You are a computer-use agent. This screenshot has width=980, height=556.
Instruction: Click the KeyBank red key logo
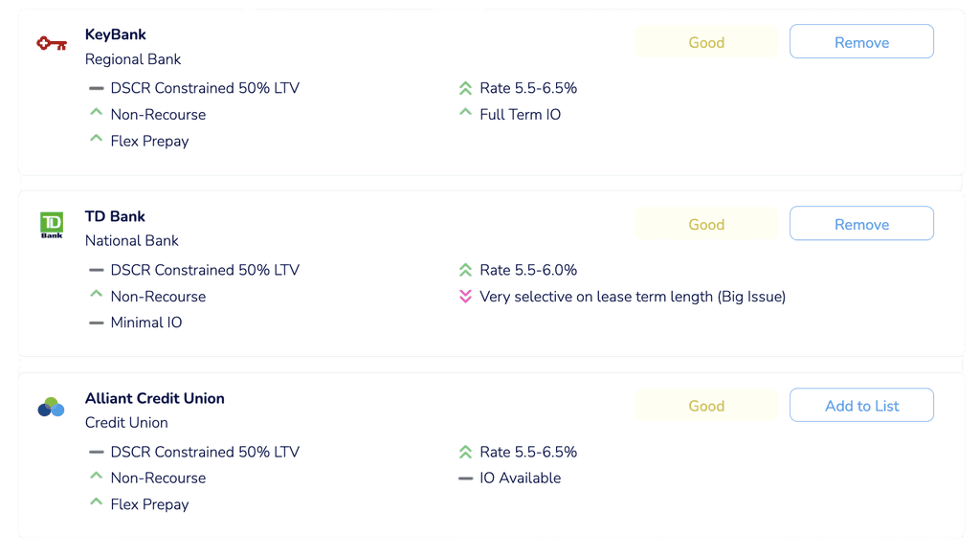(51, 43)
